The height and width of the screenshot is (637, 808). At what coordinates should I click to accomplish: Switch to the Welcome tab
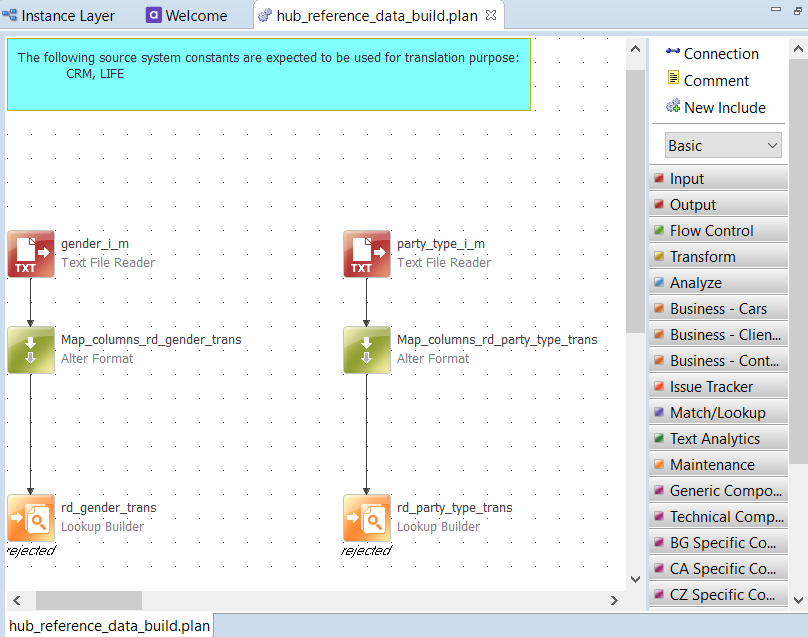[x=187, y=16]
